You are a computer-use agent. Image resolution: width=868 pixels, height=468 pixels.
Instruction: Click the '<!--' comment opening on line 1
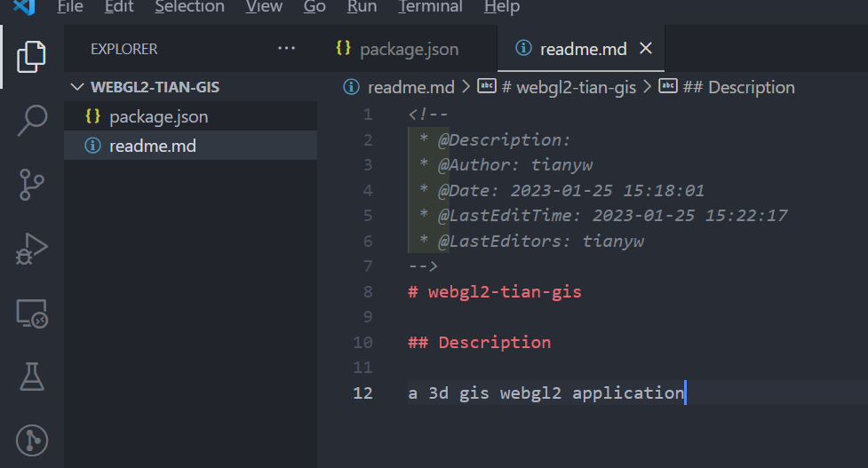[x=428, y=115]
